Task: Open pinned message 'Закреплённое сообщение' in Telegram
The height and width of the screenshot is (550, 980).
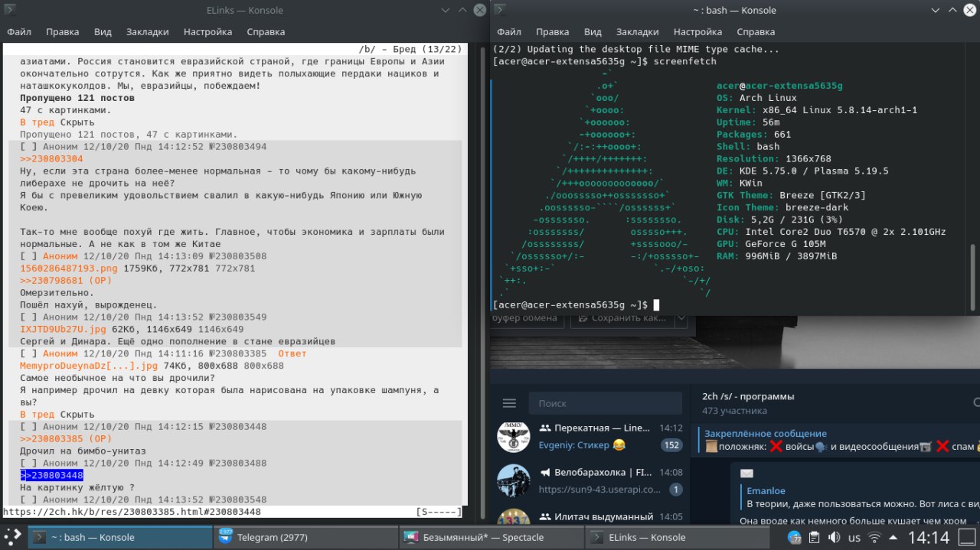Action: click(766, 433)
